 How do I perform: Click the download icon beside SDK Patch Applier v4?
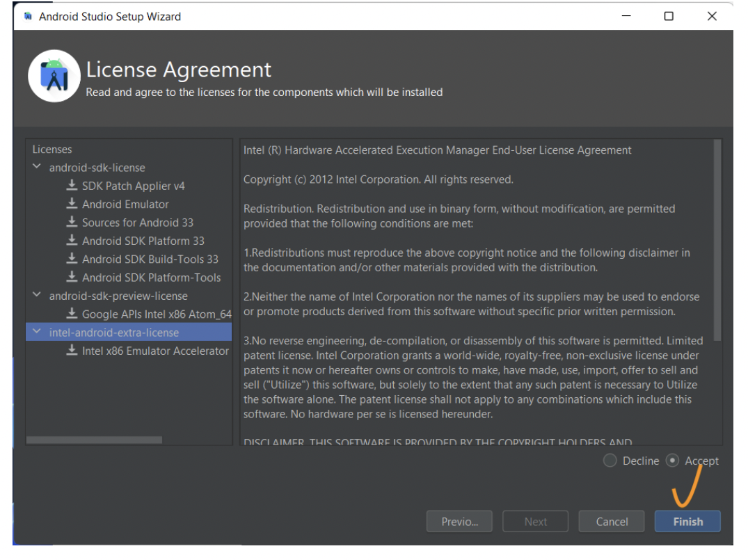click(72, 185)
